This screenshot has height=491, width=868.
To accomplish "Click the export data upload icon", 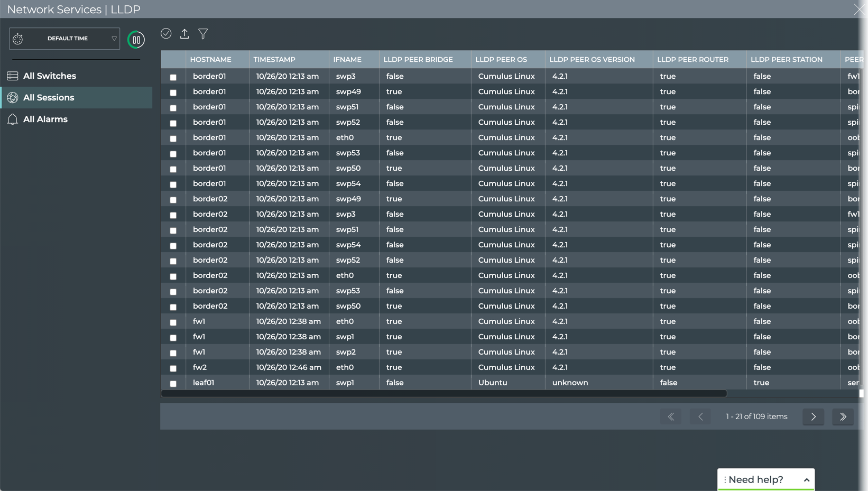I will coord(184,34).
